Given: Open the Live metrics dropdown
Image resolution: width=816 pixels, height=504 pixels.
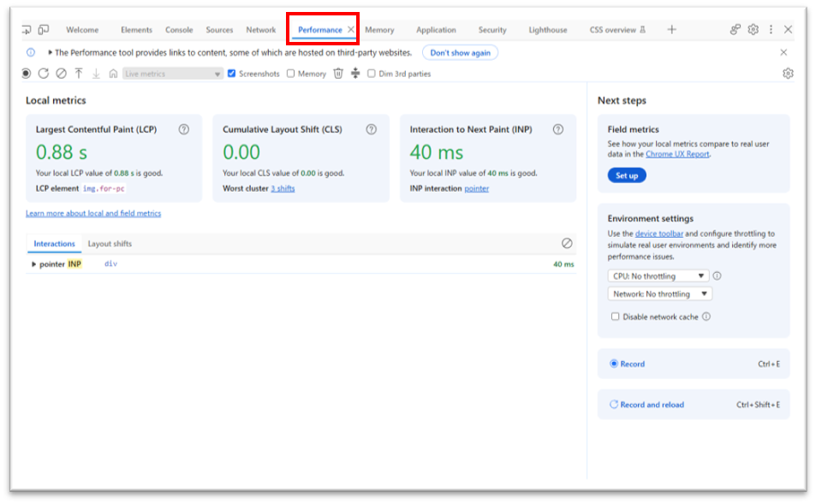Looking at the screenshot, I should (x=173, y=74).
